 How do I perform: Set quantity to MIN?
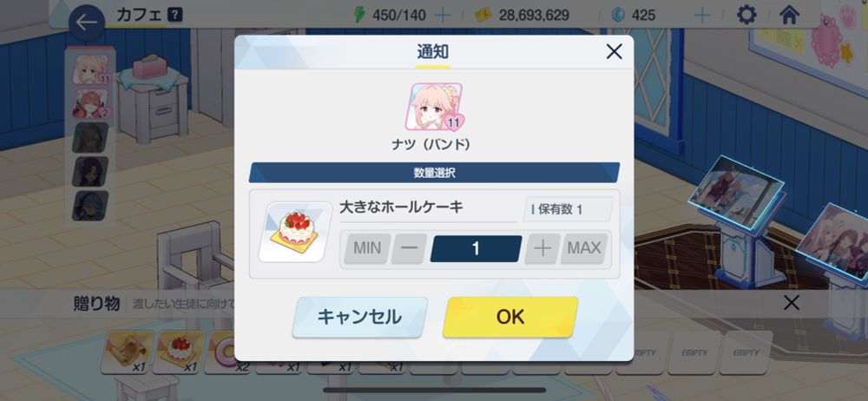pyautogui.click(x=367, y=249)
